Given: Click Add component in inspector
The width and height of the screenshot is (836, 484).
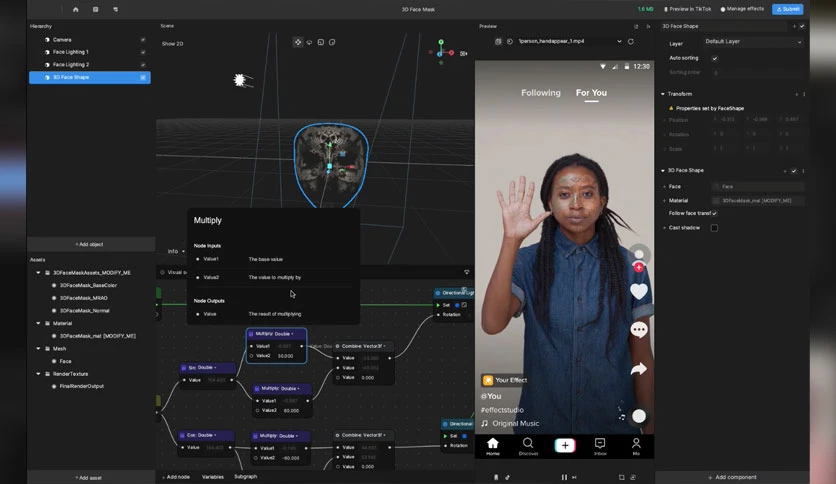Looking at the screenshot, I should pos(732,477).
